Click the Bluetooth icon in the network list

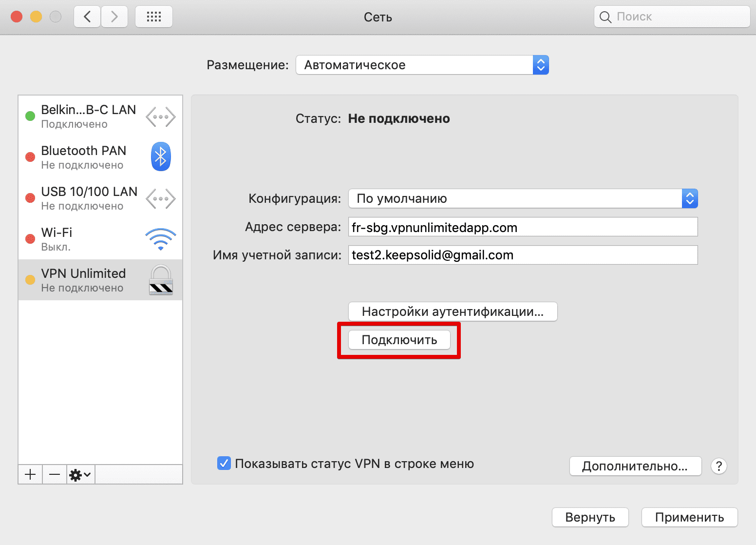tap(160, 156)
